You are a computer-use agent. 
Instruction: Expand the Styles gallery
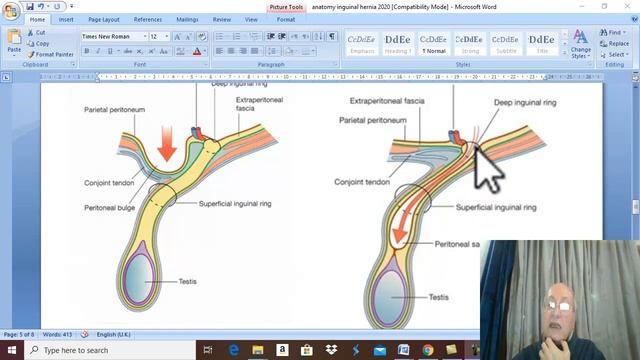pos(565,53)
